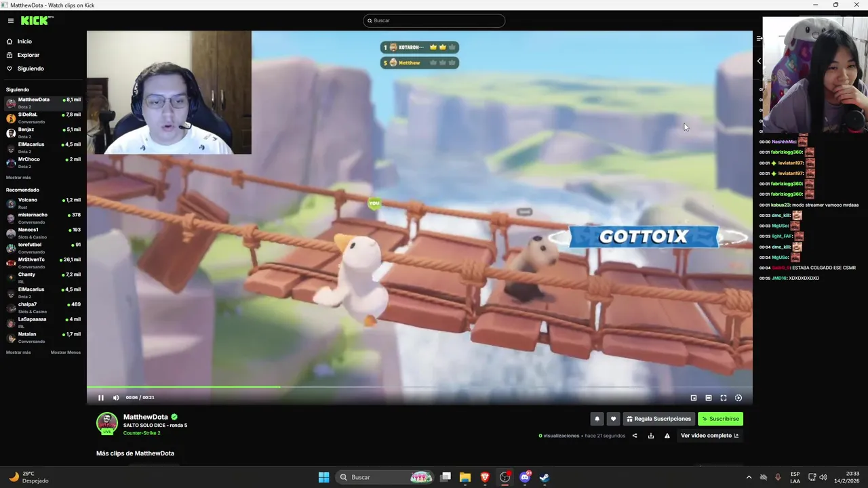The width and height of the screenshot is (868, 488).
Task: Show hidden system tray icons
Action: point(749,477)
